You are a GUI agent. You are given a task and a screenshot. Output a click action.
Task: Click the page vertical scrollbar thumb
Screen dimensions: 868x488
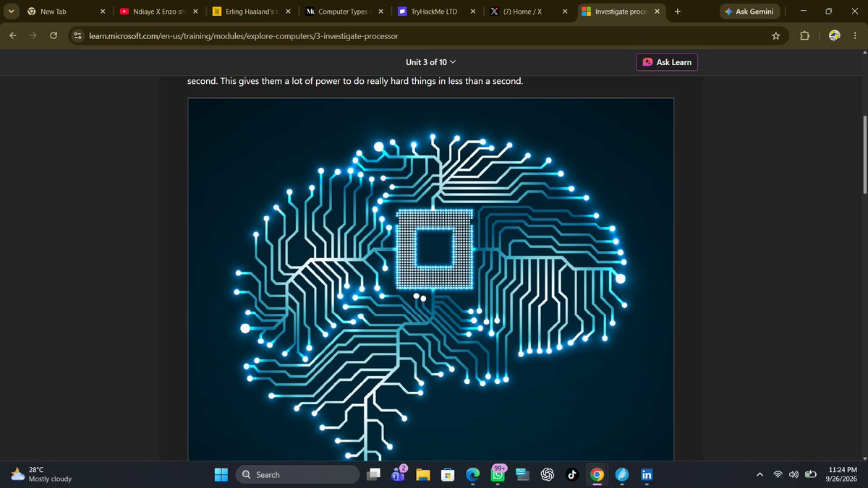864,154
